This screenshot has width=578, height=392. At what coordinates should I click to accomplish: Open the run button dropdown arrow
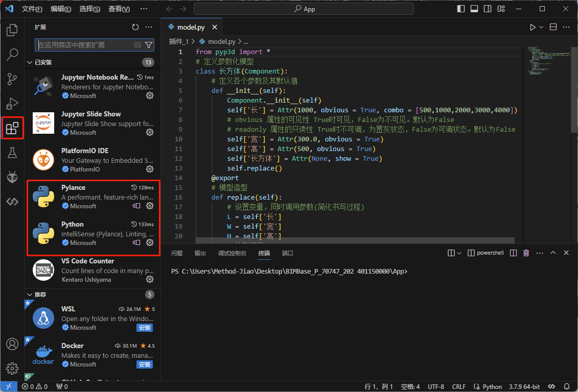tap(541, 27)
